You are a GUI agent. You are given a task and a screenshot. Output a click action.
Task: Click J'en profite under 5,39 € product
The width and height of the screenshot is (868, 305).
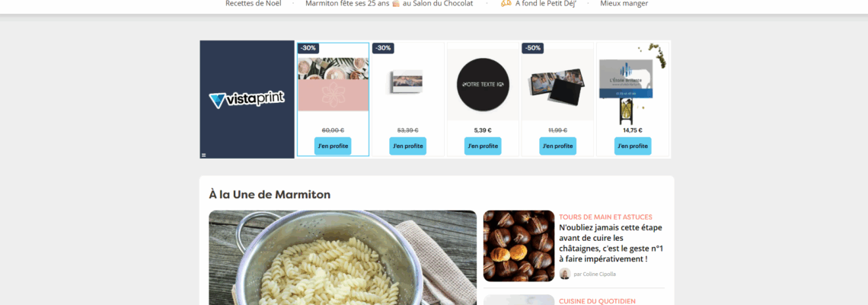click(483, 146)
